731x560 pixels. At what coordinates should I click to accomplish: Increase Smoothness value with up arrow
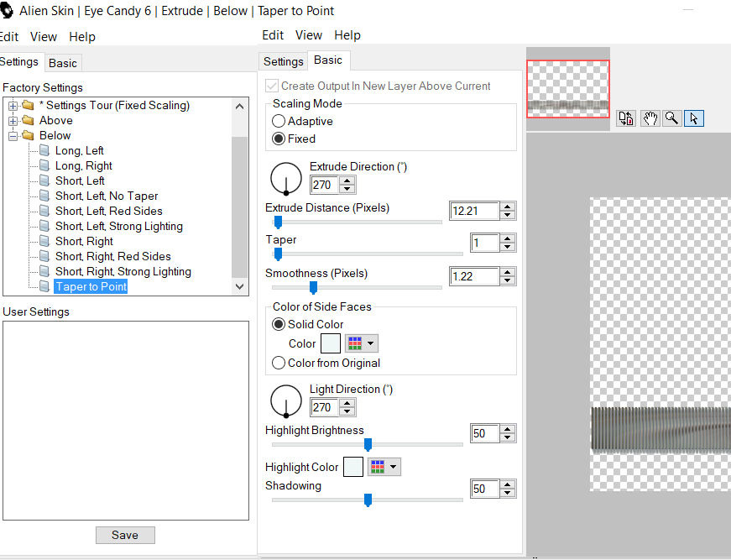pos(508,272)
